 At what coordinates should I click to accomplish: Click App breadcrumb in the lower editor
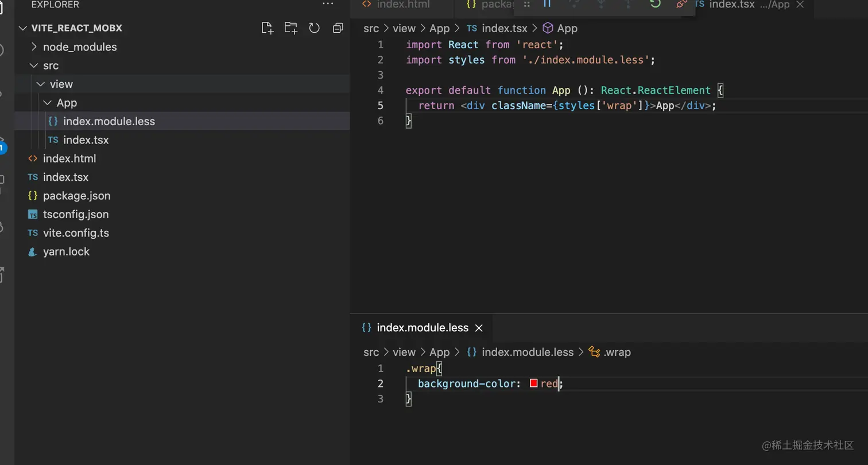pyautogui.click(x=439, y=352)
